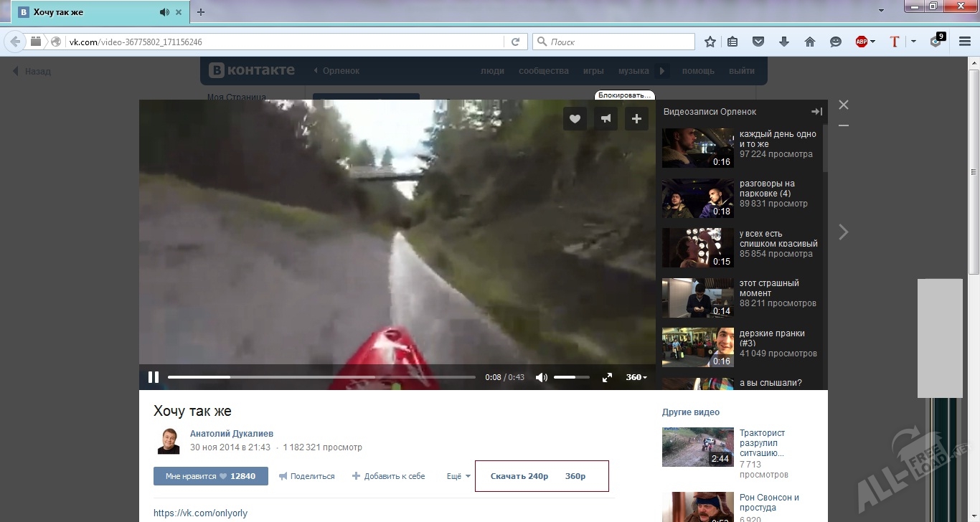This screenshot has height=522, width=980.
Task: Click the video progress seek bar
Action: [321, 377]
